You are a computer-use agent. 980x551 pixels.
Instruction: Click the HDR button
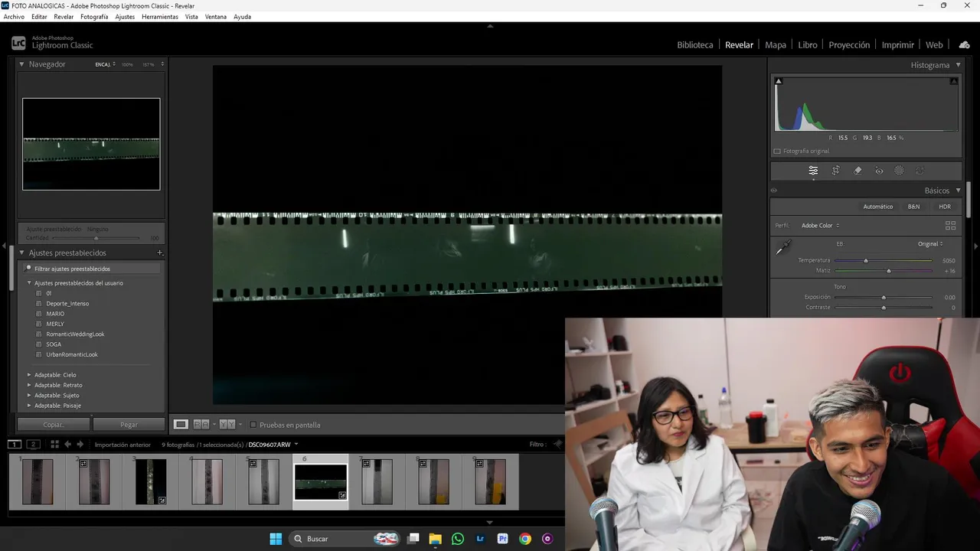pyautogui.click(x=945, y=207)
